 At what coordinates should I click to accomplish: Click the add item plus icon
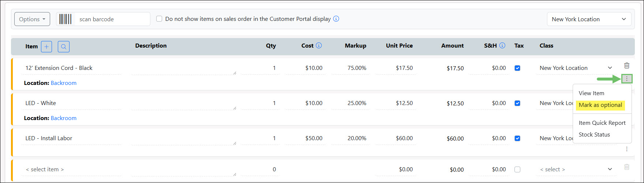[x=46, y=46]
